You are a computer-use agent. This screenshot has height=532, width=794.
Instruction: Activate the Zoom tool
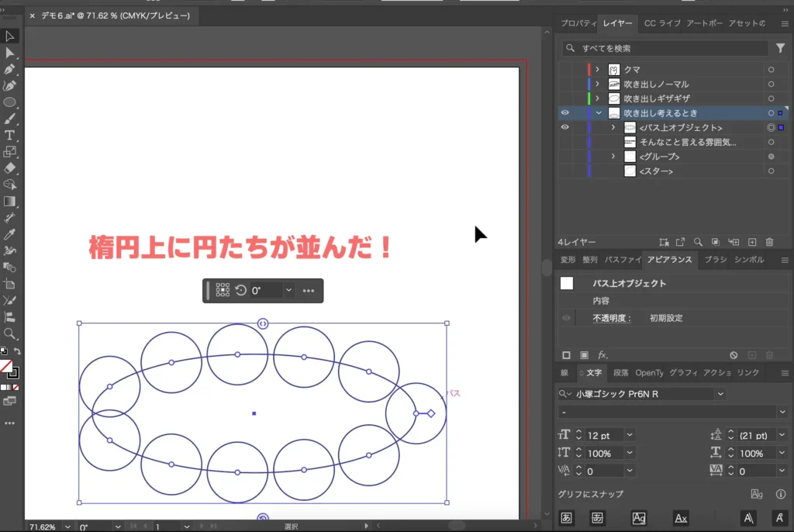[x=10, y=334]
